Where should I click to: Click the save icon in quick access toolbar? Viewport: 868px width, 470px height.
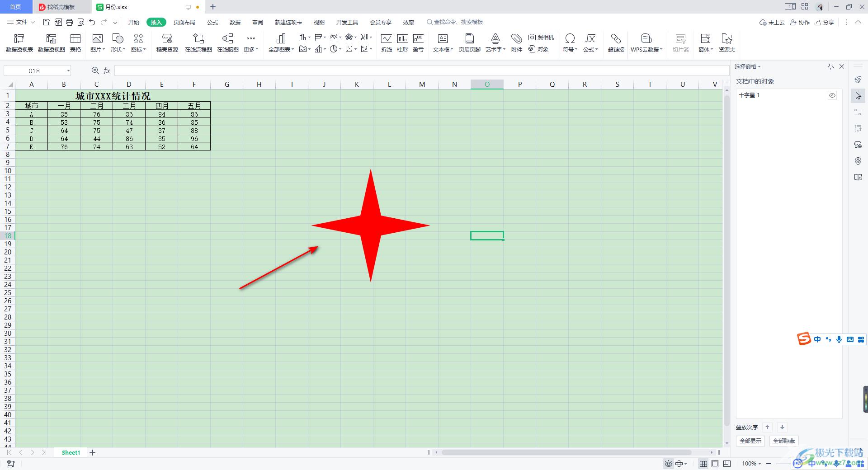pos(47,22)
